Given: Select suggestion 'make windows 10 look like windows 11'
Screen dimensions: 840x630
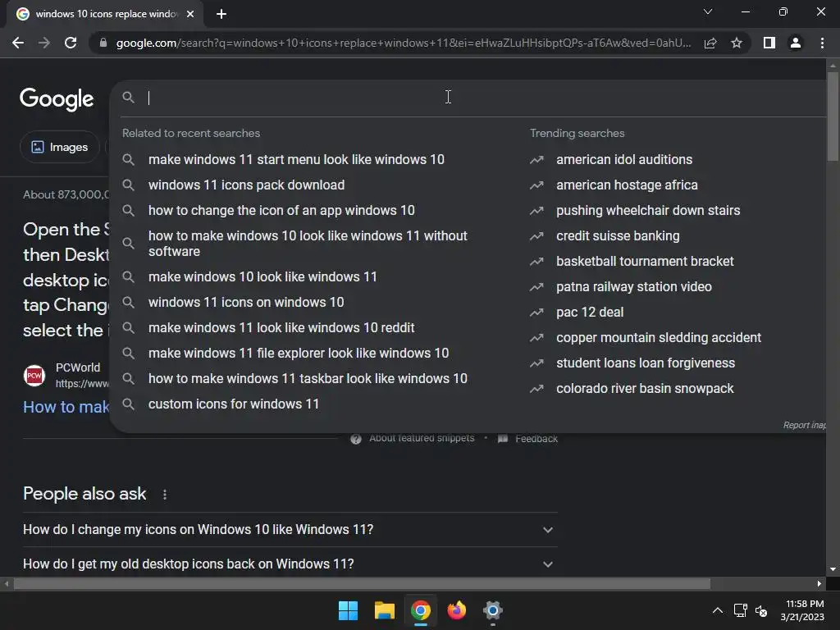Looking at the screenshot, I should (x=262, y=277).
